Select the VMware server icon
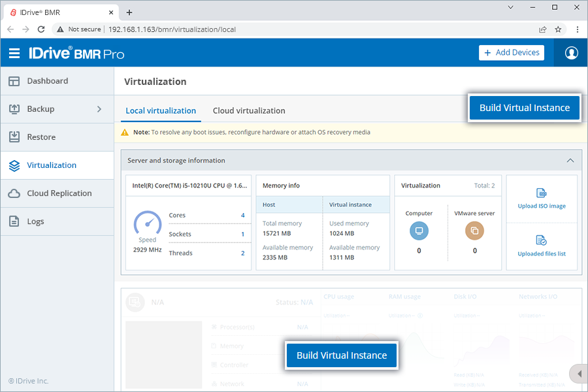 474,231
